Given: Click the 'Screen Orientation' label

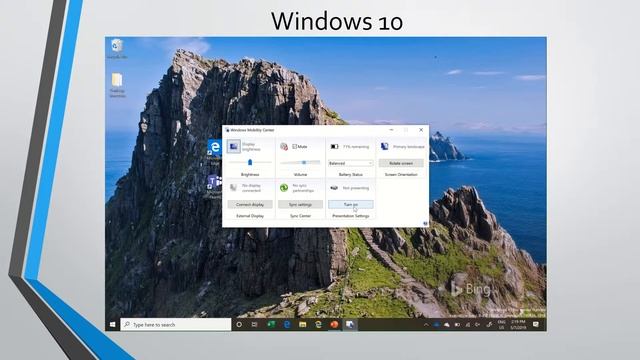Looking at the screenshot, I should pos(401,175).
